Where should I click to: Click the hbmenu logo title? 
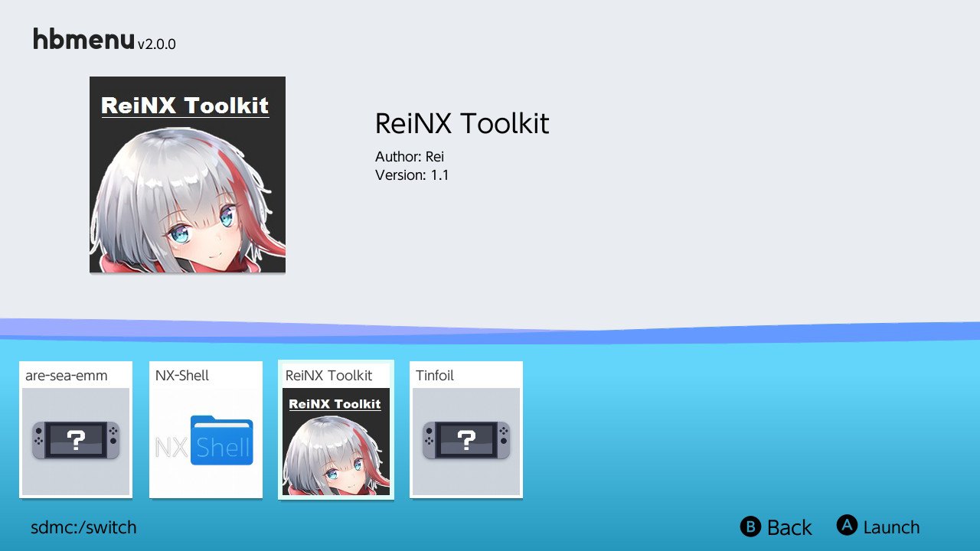click(x=83, y=39)
